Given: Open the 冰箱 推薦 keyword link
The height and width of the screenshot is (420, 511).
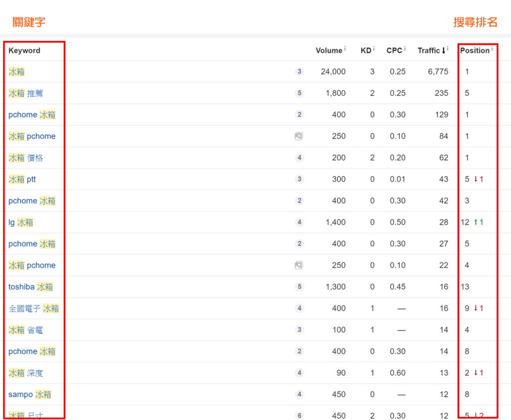Looking at the screenshot, I should coord(26,93).
